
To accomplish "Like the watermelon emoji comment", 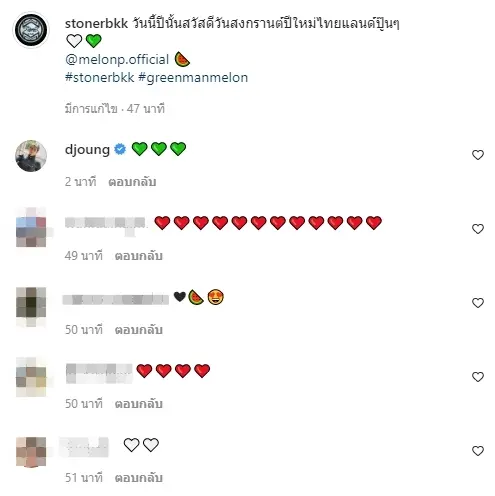I will (478, 303).
